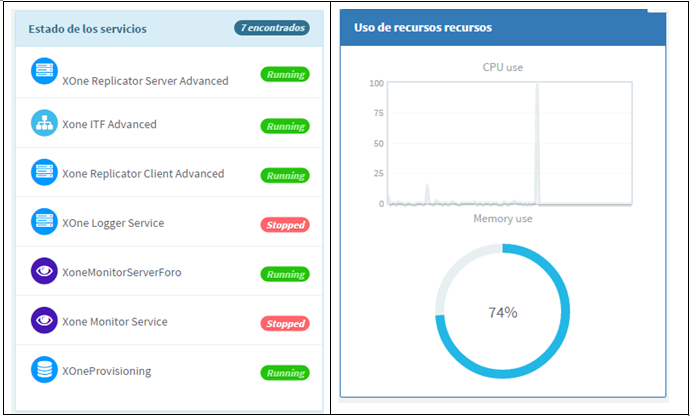The width and height of the screenshot is (690, 416).
Task: Select 'Xone Monitor Service' name text
Action: tap(115, 321)
